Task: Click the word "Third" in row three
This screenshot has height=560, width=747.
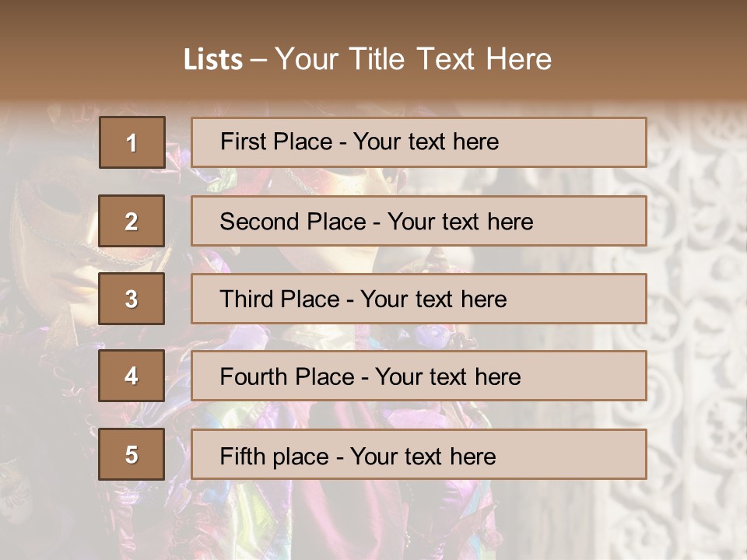Action: (244, 299)
